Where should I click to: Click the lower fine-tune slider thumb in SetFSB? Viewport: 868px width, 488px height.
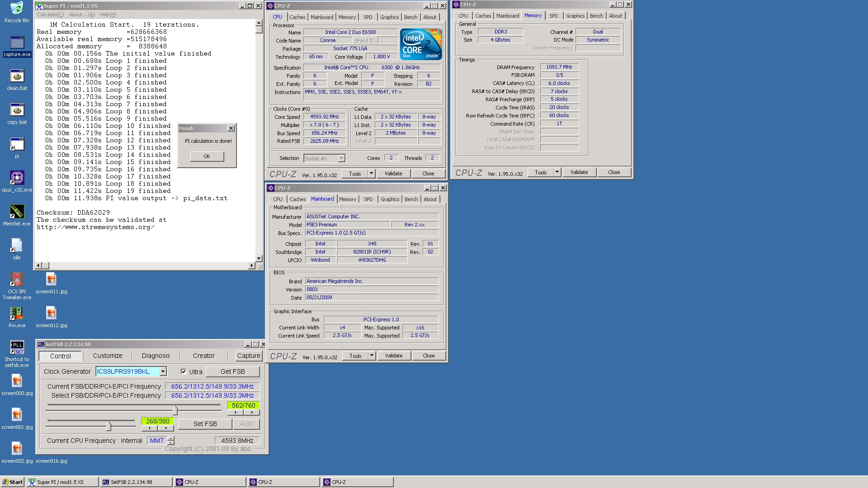108,427
